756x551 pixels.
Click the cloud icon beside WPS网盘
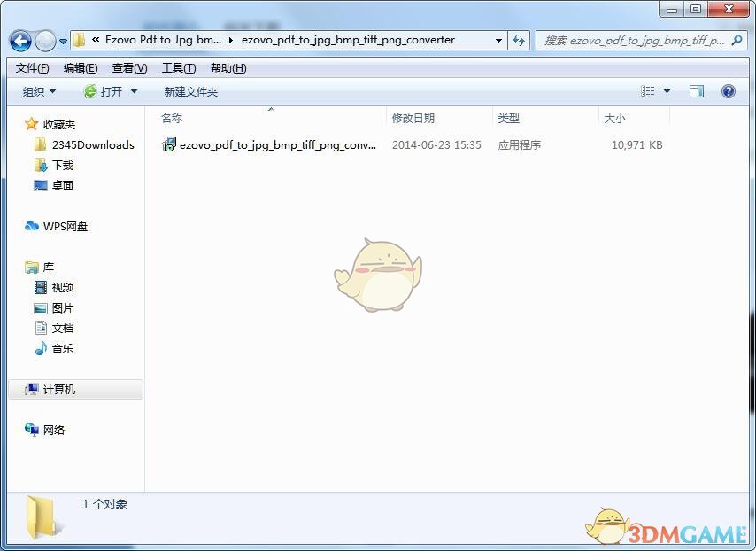pyautogui.click(x=31, y=225)
